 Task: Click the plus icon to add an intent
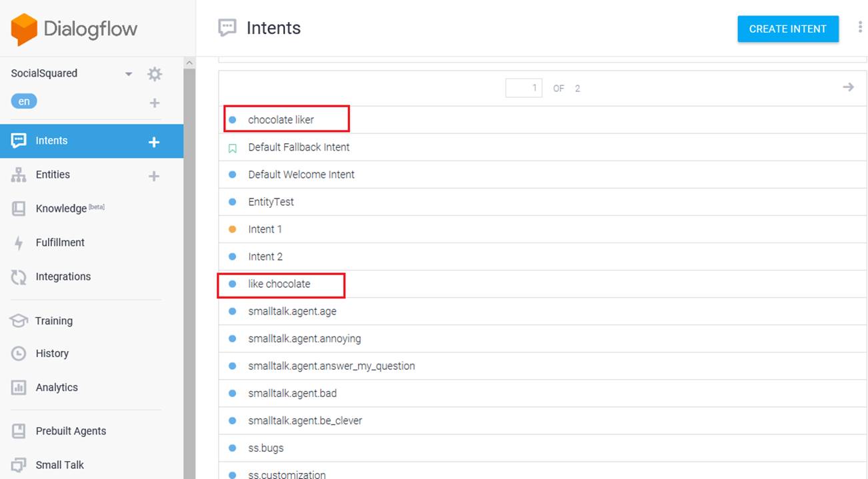[154, 142]
